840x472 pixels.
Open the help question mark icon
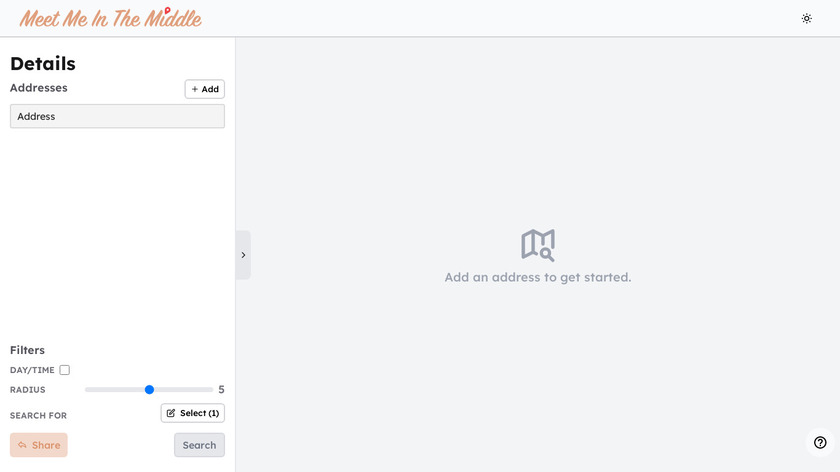click(x=820, y=442)
